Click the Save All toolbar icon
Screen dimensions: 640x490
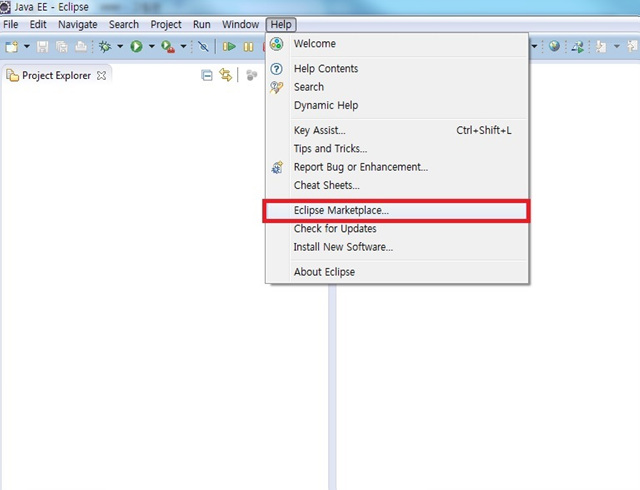(62, 47)
